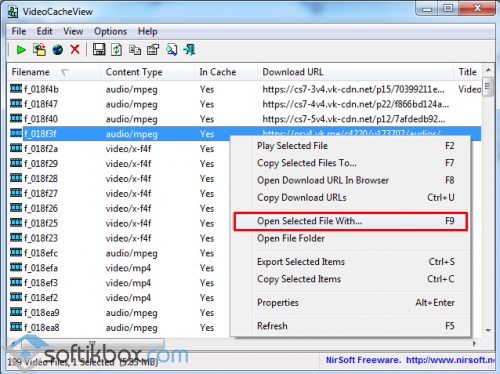This screenshot has width=500, height=374.
Task: Open the Edit menu
Action: (44, 31)
